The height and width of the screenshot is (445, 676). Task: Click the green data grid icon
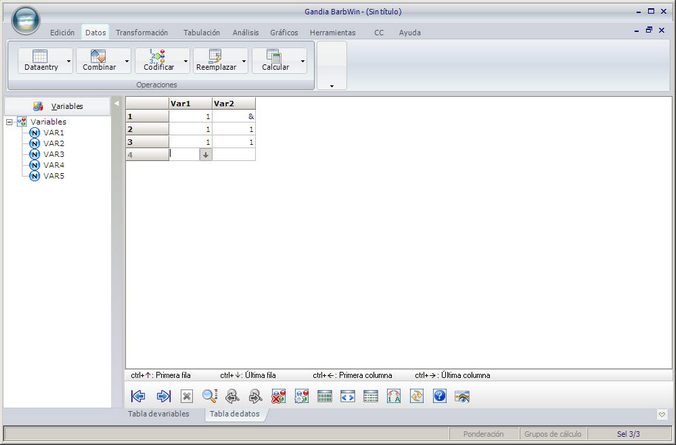325,396
